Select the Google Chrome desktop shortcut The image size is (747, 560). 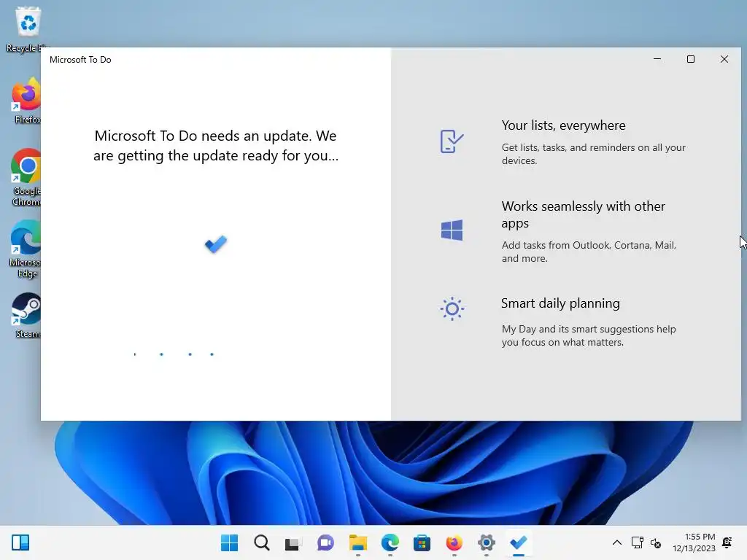click(26, 177)
